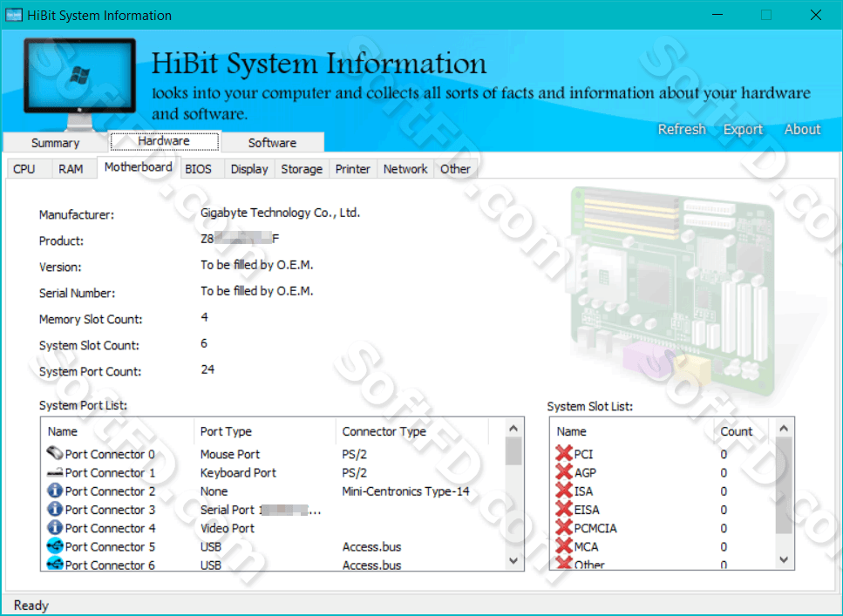This screenshot has width=843, height=616.
Task: Click the System Port List scroll down arrow
Action: [x=513, y=560]
